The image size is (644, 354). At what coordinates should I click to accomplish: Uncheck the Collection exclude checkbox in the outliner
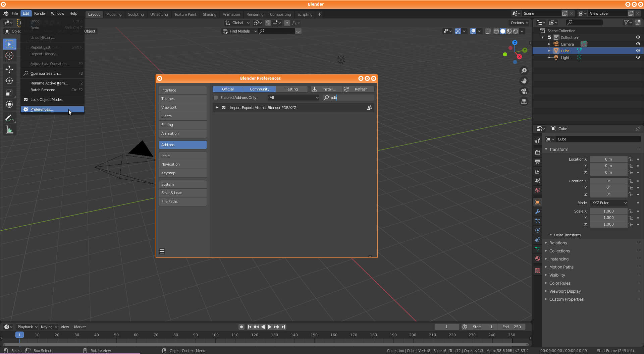(549, 38)
